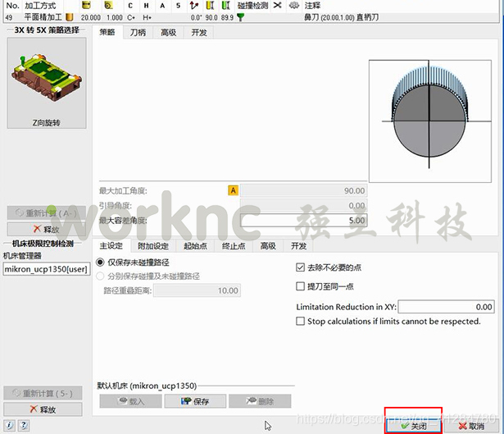The width and height of the screenshot is (504, 434).
Task: Click the 载入 machine button
Action: [x=131, y=401]
